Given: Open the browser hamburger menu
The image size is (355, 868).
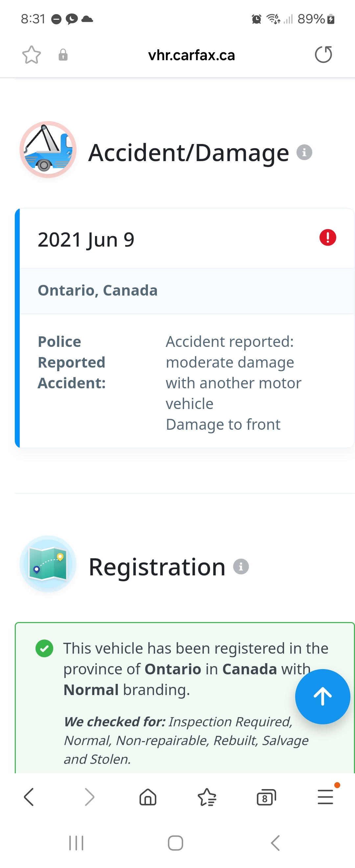Looking at the screenshot, I should 325,797.
